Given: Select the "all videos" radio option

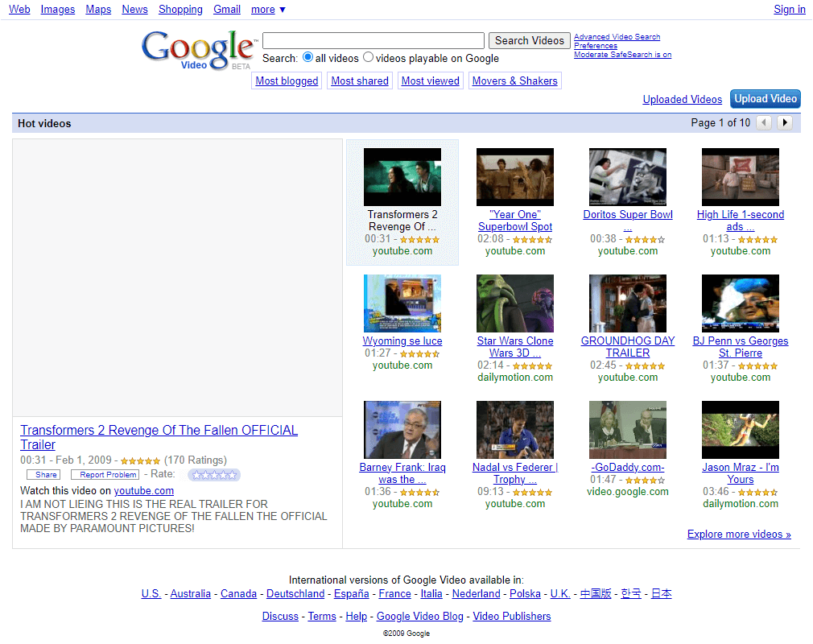Looking at the screenshot, I should 308,57.
